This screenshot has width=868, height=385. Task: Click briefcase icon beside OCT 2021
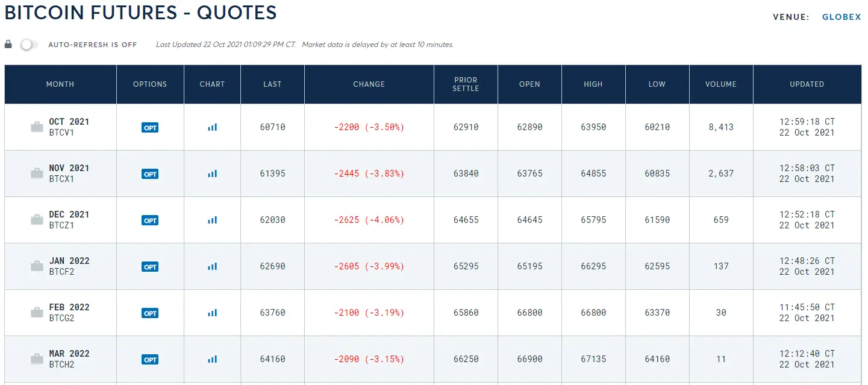(37, 127)
